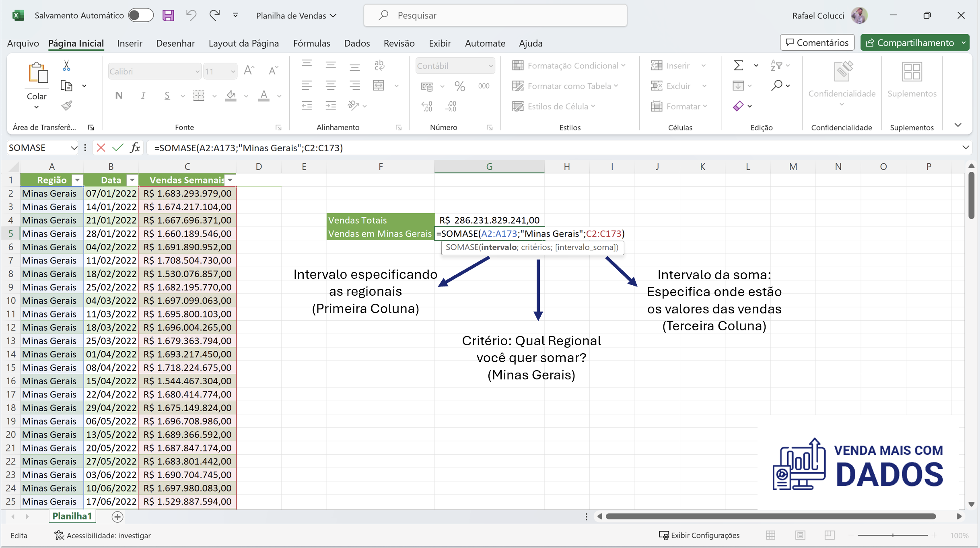Switch to Page Layout view in status bar
Screen dimensions: 980x548
tap(800, 535)
